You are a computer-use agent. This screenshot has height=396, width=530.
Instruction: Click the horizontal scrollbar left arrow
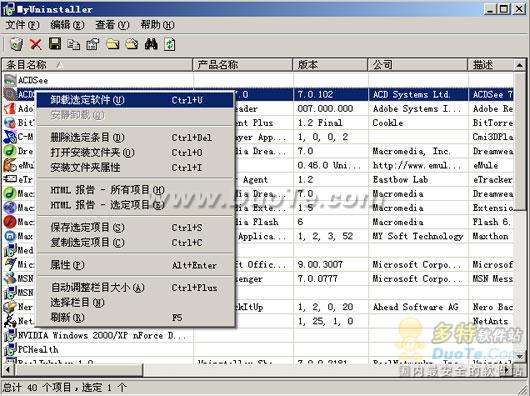(x=8, y=370)
